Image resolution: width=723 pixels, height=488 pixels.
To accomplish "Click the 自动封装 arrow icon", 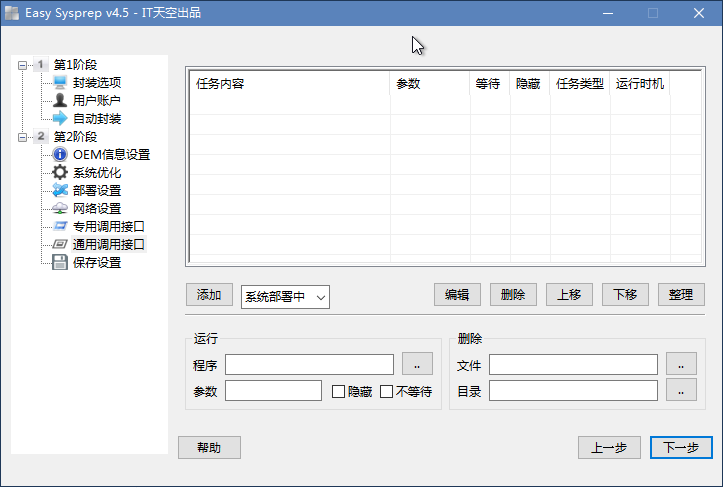I will click(x=60, y=119).
